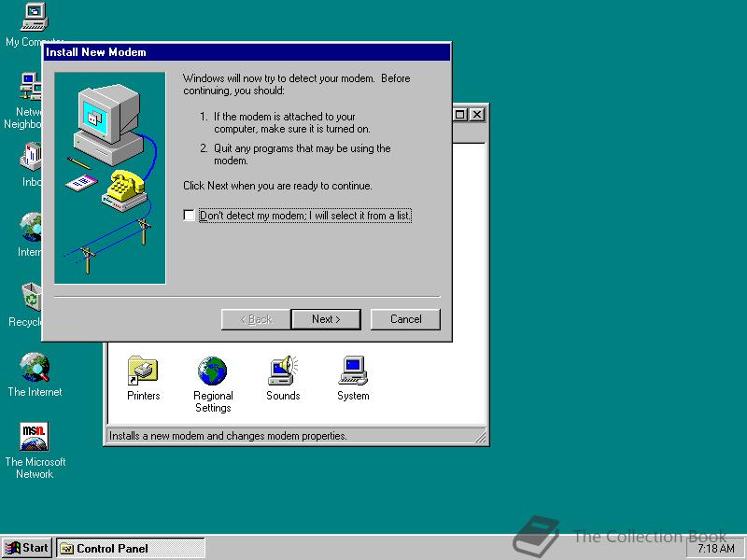Click the Control Panel status bar text
Screen dimensions: 747x560
tap(228, 436)
